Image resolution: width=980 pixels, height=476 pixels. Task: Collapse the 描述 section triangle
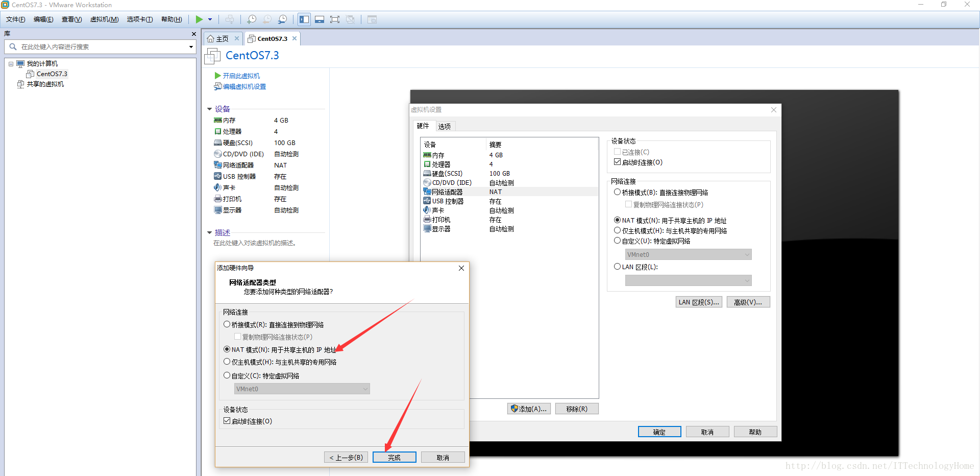click(x=209, y=233)
